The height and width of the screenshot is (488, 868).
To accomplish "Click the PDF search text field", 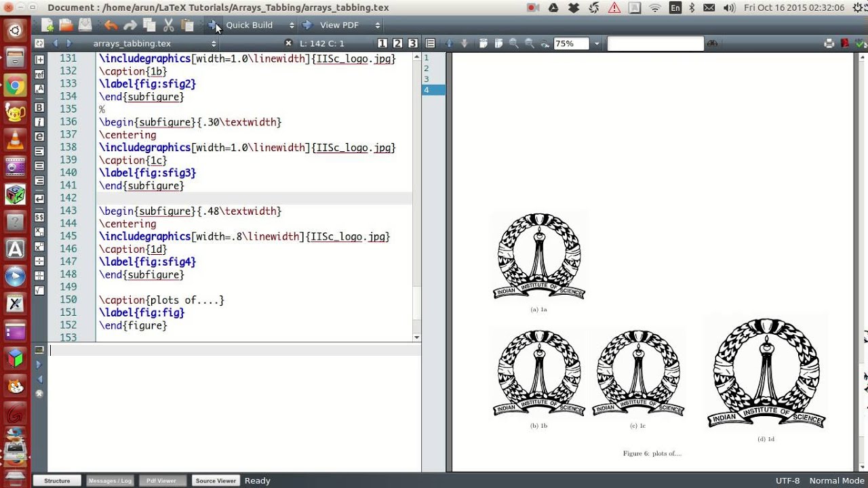I will [x=655, y=43].
